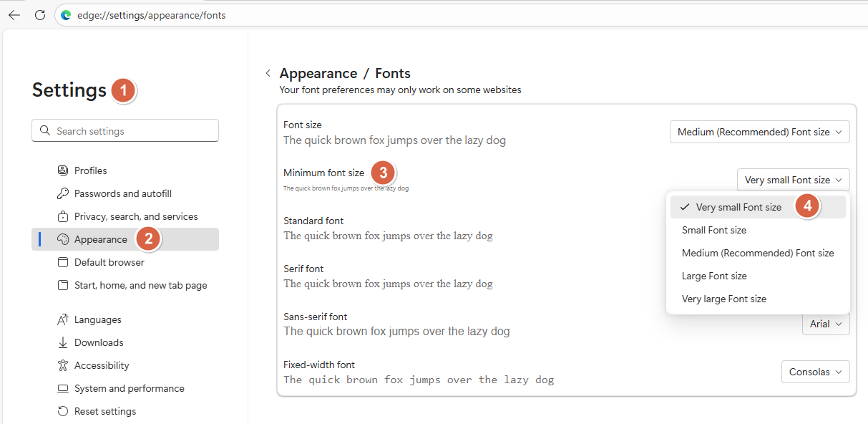
Task: Choose Large Font size from list
Action: 714,276
